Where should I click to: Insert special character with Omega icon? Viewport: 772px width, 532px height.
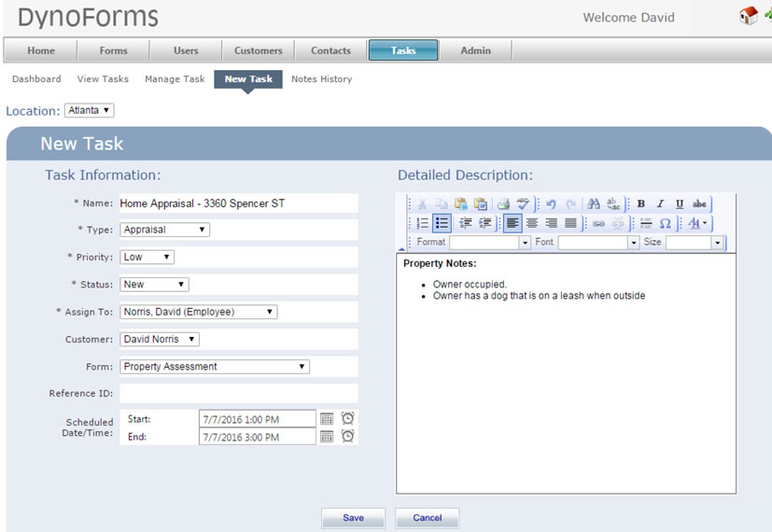tap(666, 223)
